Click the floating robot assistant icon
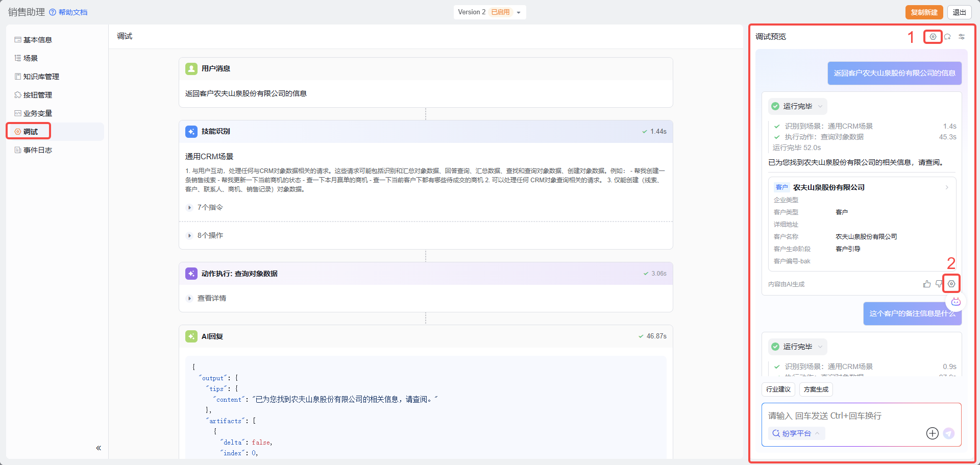This screenshot has width=980, height=465. (956, 302)
